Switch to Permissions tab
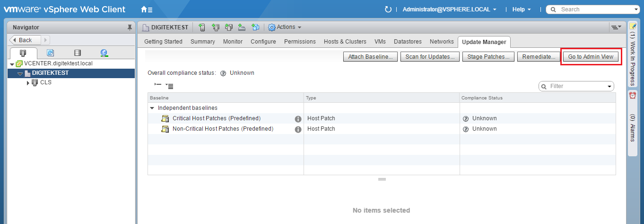The image size is (644, 224). coord(300,42)
